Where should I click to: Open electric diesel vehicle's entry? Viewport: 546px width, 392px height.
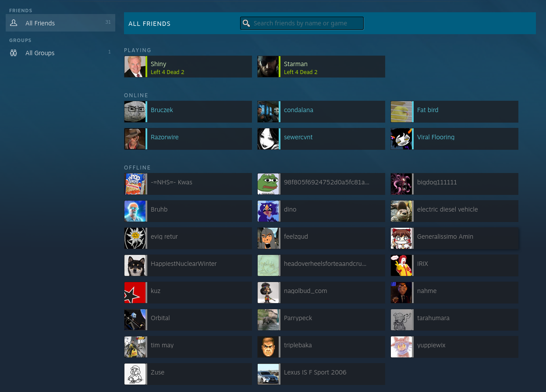pyautogui.click(x=454, y=211)
